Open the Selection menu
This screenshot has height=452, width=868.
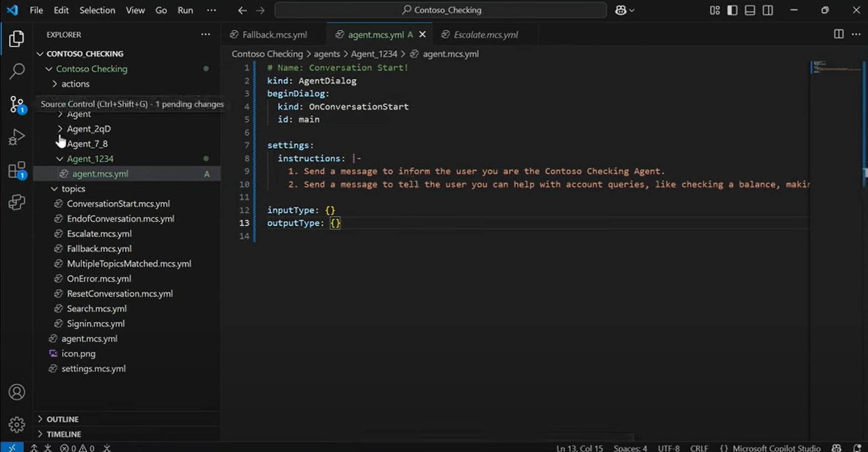[x=97, y=10]
